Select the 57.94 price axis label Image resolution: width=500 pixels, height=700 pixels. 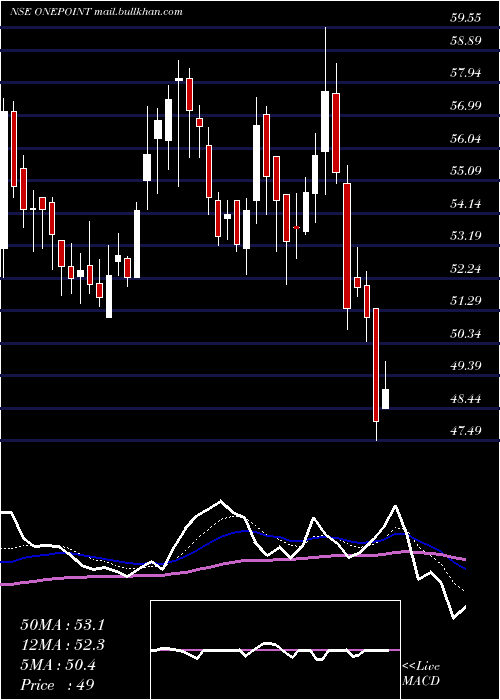click(466, 72)
